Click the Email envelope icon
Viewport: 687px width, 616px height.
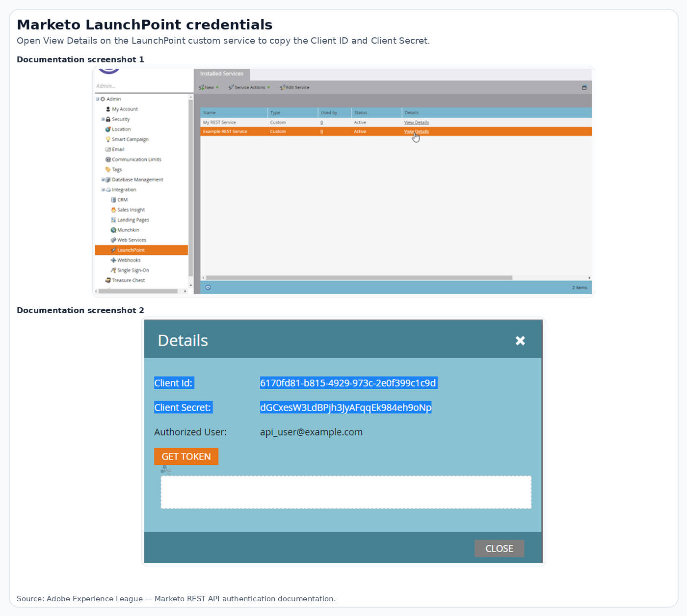pyautogui.click(x=108, y=149)
